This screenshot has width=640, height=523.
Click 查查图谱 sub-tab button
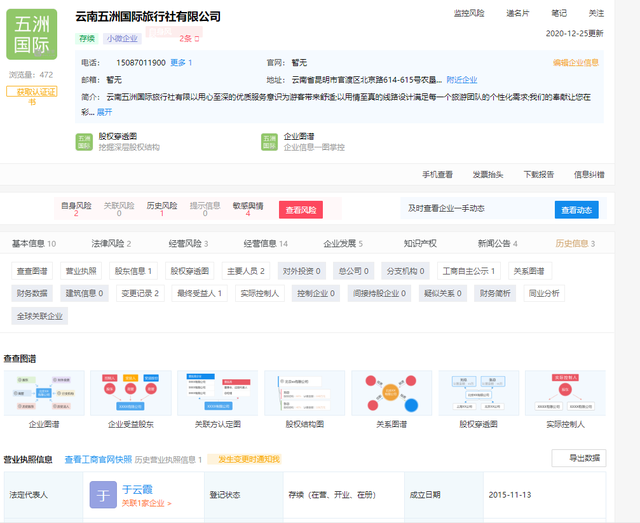pos(32,271)
